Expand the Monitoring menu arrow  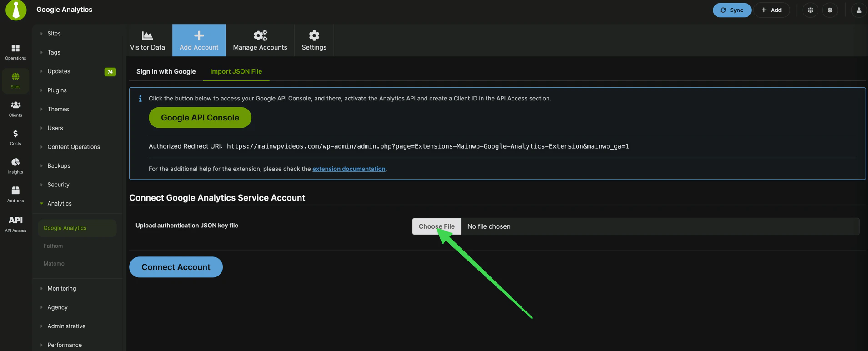point(41,289)
